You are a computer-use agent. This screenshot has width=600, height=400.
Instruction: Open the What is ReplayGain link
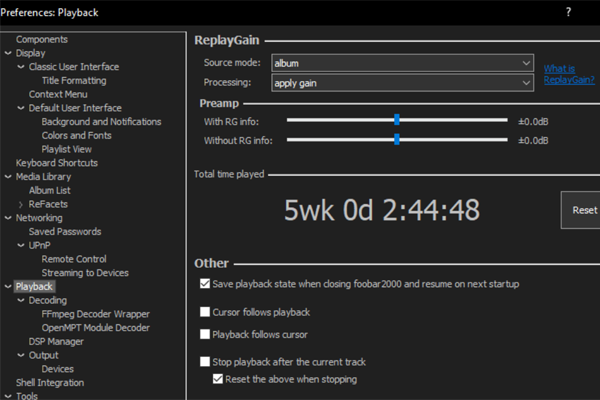pyautogui.click(x=569, y=74)
